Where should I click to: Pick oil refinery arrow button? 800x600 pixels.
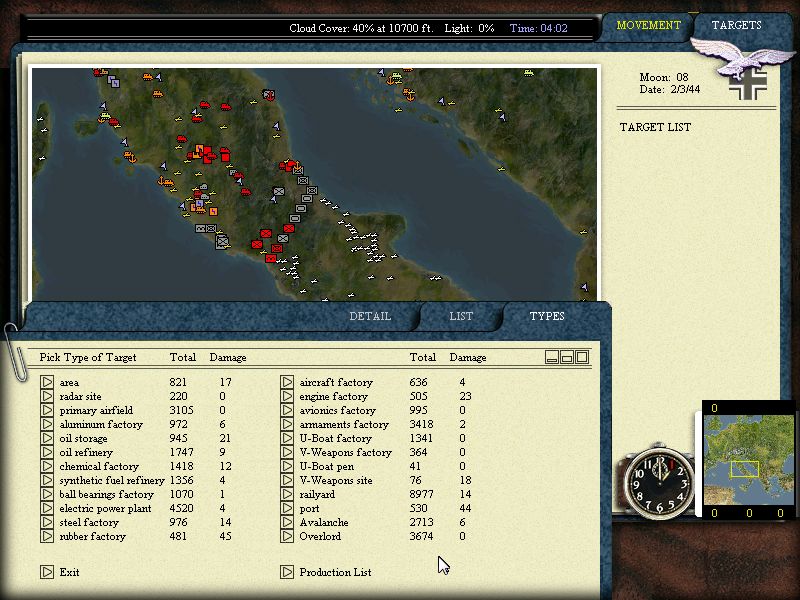(47, 452)
